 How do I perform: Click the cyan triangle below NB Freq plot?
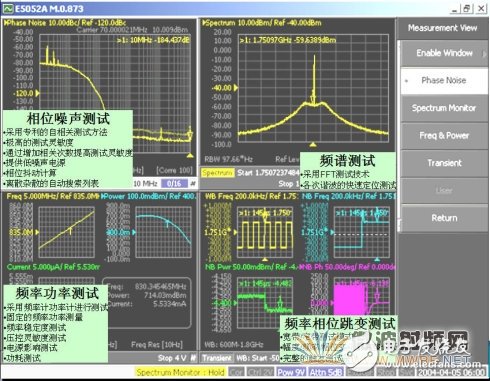377,259
